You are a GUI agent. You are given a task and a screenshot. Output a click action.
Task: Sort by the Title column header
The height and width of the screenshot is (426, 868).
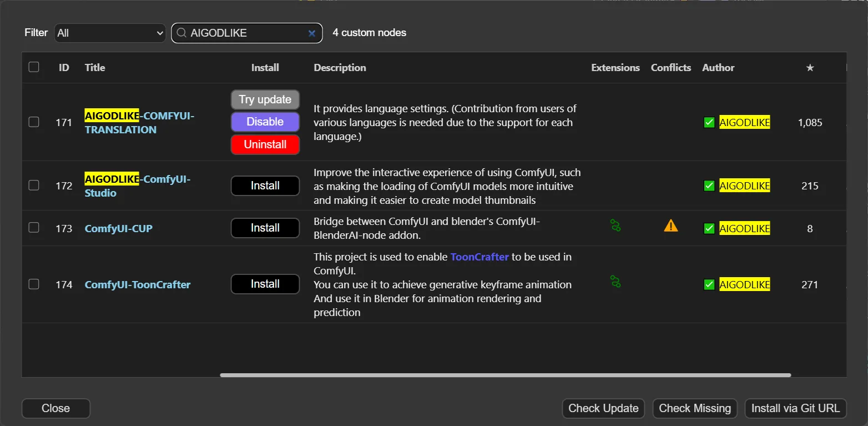[95, 68]
